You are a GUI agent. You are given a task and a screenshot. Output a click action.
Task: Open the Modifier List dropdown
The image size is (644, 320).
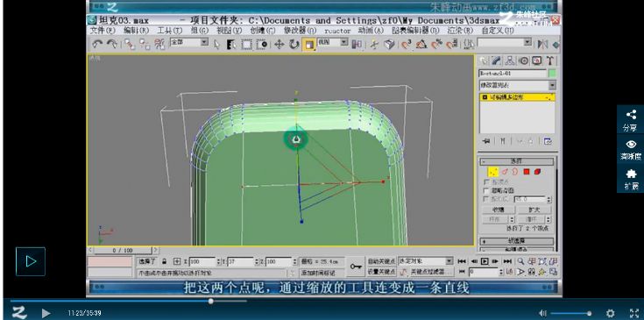pyautogui.click(x=518, y=85)
